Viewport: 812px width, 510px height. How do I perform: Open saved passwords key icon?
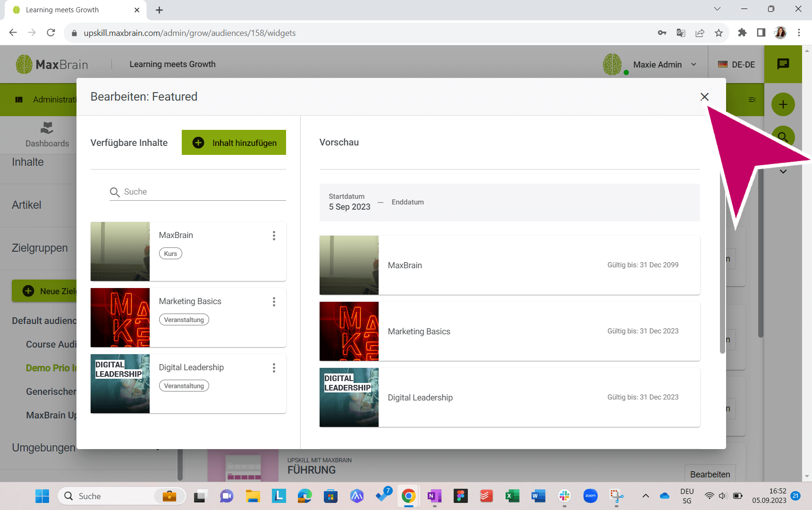(x=662, y=33)
